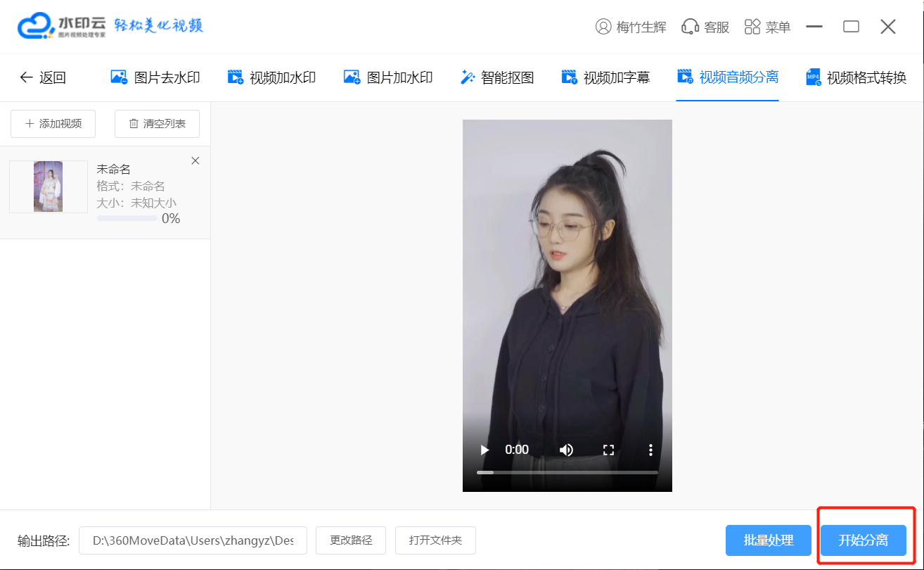Switch to 图片去水印 tab
The width and height of the screenshot is (924, 570).
[155, 77]
